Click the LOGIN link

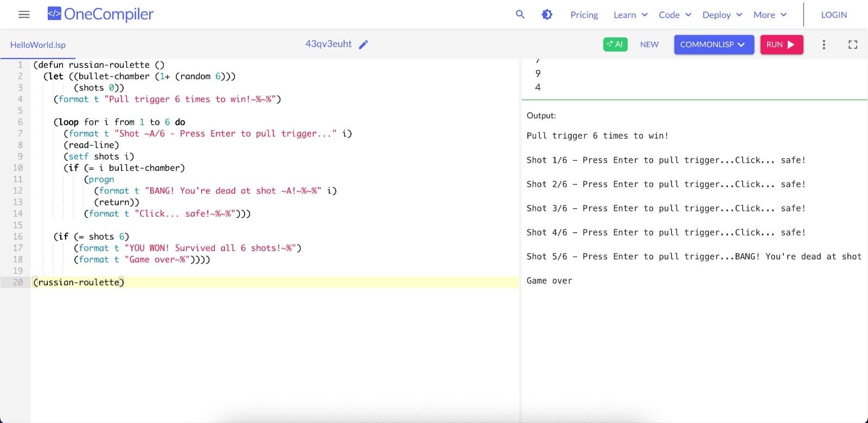(834, 15)
